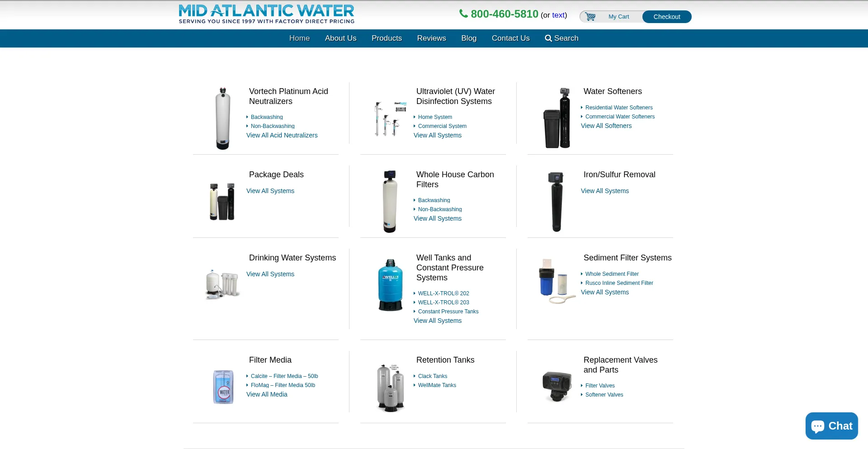Open the Products menu
Viewport: 868px width, 449px height.
(387, 38)
